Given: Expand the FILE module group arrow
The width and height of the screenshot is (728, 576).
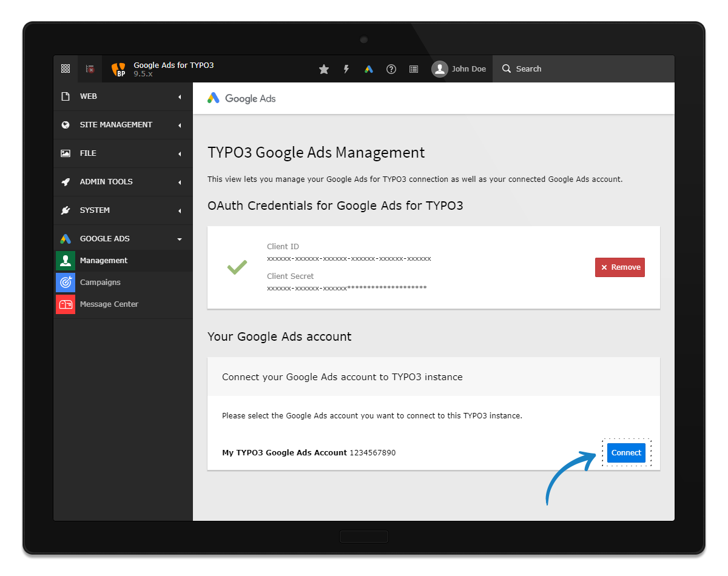Looking at the screenshot, I should click(x=180, y=154).
